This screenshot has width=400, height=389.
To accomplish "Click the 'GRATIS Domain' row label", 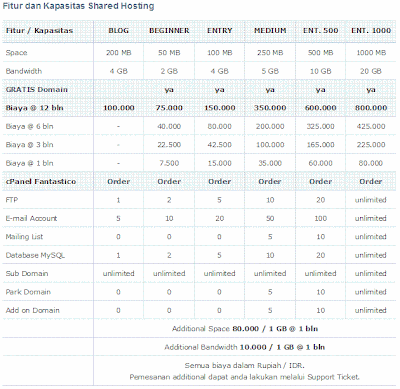I will pos(37,90).
